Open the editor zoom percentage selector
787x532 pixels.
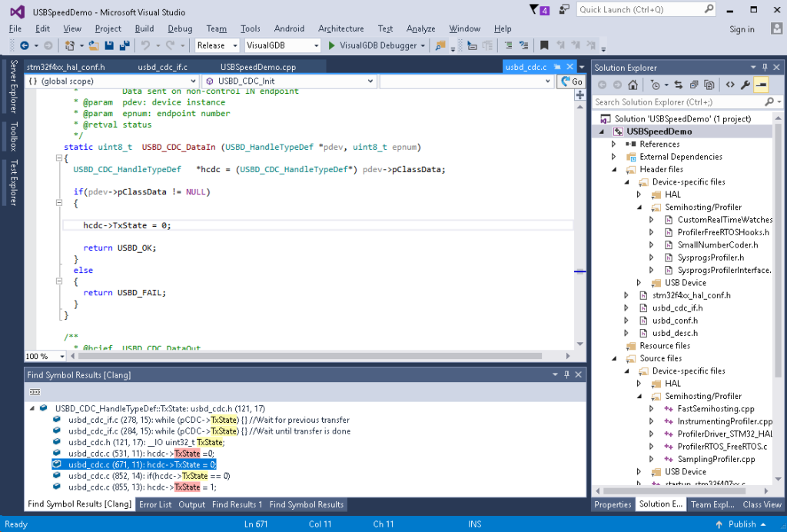coord(44,355)
